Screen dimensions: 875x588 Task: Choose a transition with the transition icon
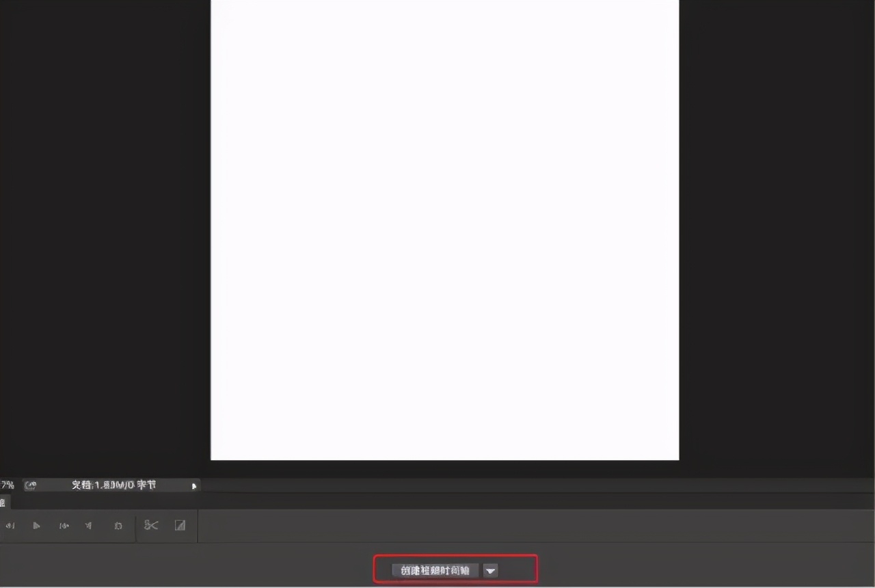click(x=180, y=525)
